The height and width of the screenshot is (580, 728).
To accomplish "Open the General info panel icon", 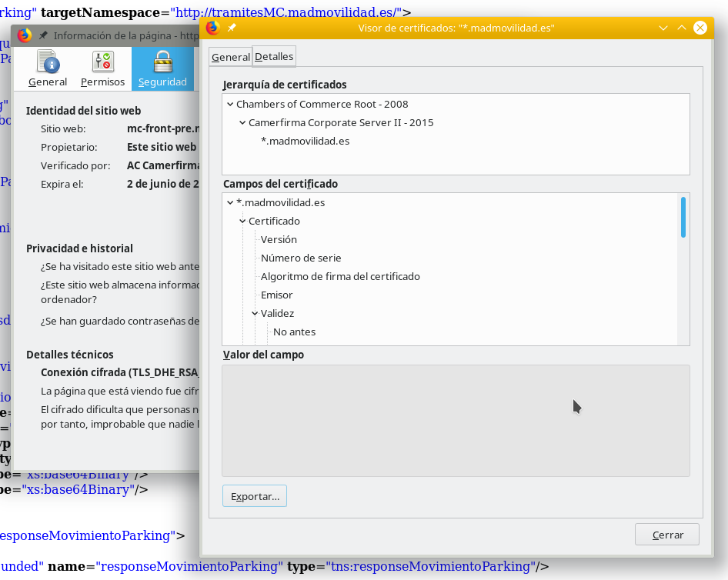I will pyautogui.click(x=48, y=69).
